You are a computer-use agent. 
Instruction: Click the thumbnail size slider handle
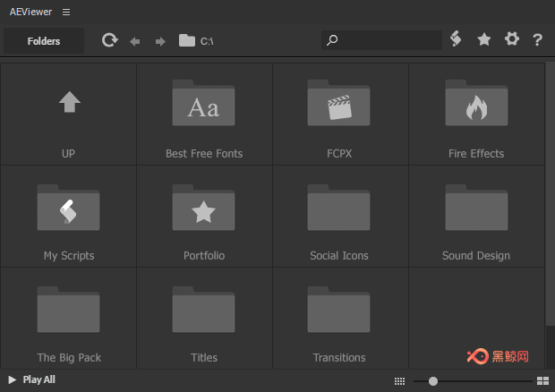tap(433, 381)
